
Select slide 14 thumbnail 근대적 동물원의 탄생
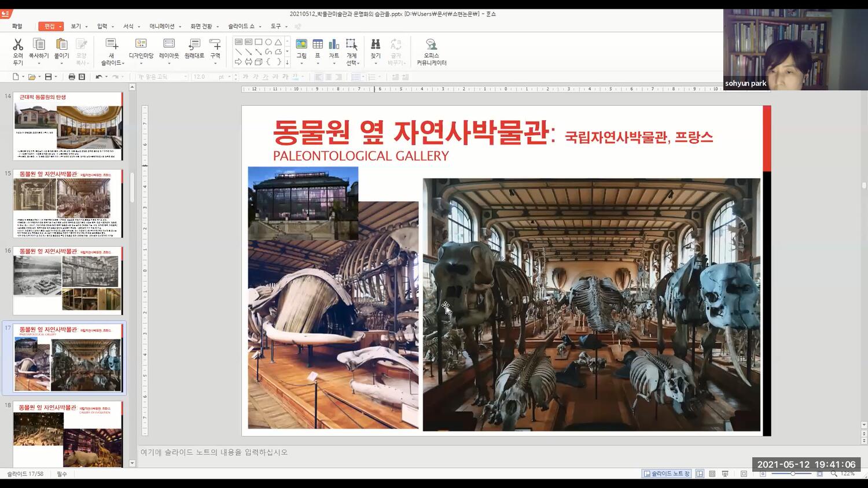pyautogui.click(x=68, y=126)
